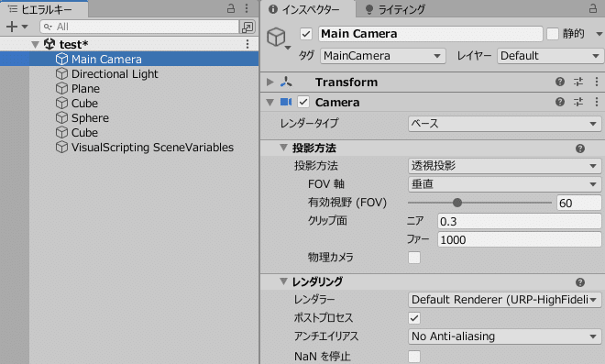Toggle the 静的 static checkbox

point(553,34)
